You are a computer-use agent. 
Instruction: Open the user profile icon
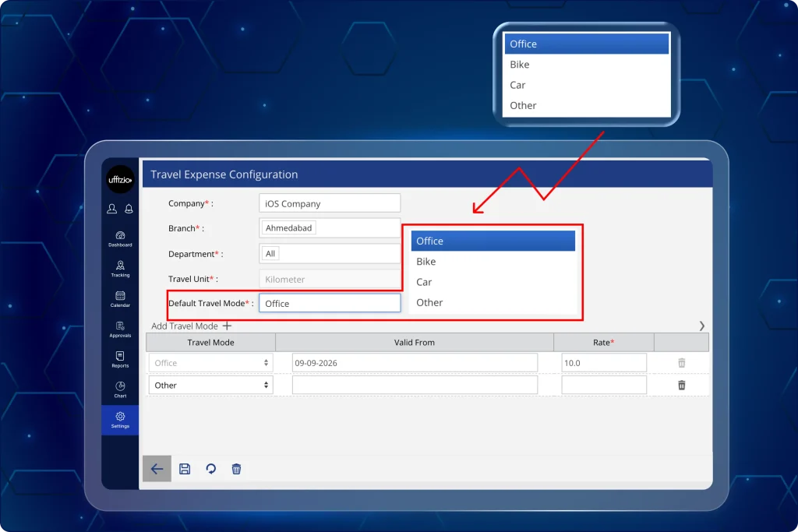coord(112,209)
